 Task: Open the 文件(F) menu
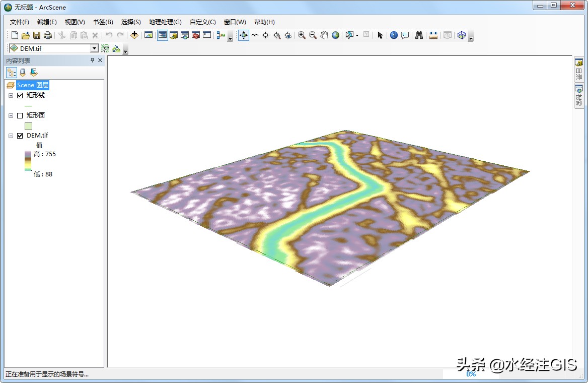coord(19,22)
